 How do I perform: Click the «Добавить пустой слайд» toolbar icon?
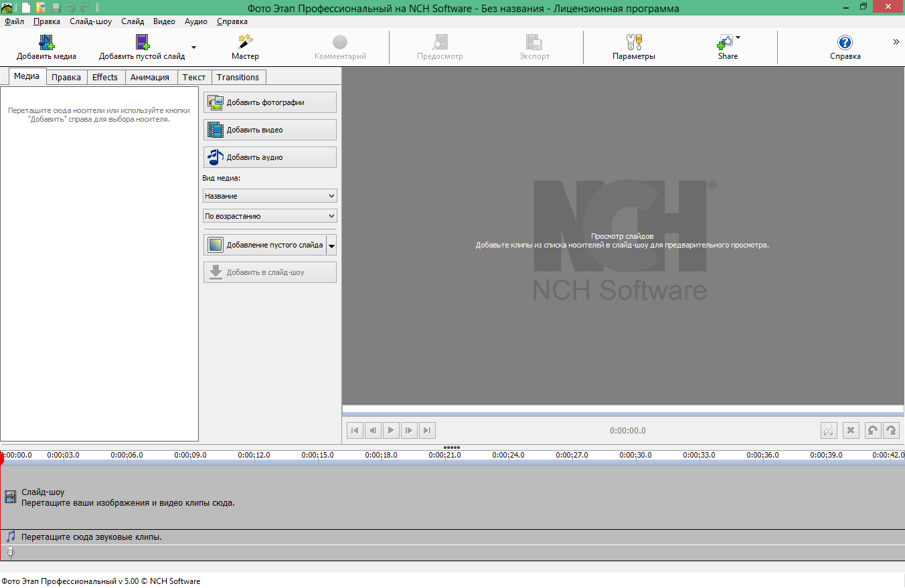pos(142,42)
